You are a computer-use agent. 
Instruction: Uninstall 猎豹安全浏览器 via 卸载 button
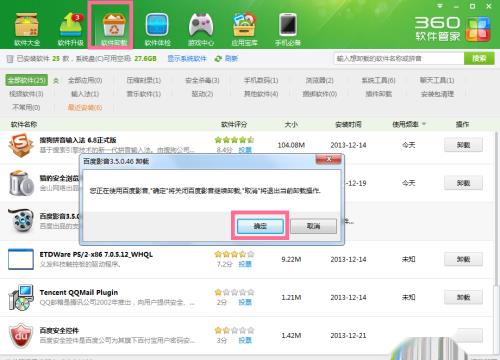463,183
